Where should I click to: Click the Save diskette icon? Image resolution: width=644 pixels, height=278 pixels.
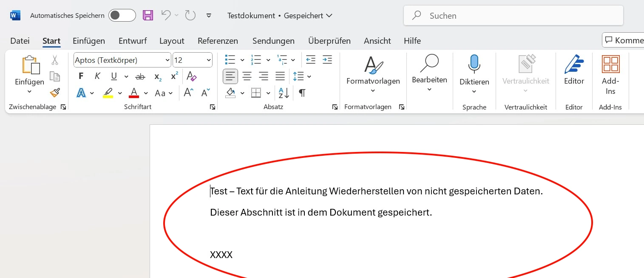click(148, 16)
